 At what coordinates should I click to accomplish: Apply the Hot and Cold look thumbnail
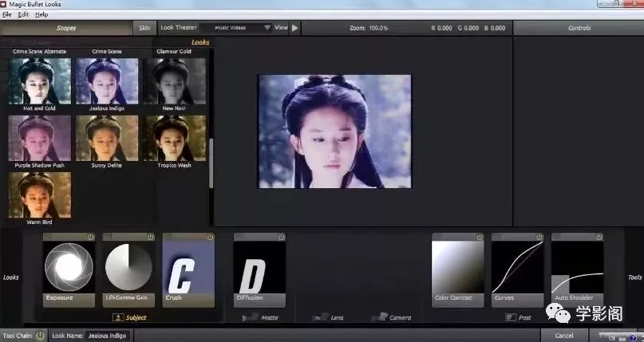(x=39, y=81)
